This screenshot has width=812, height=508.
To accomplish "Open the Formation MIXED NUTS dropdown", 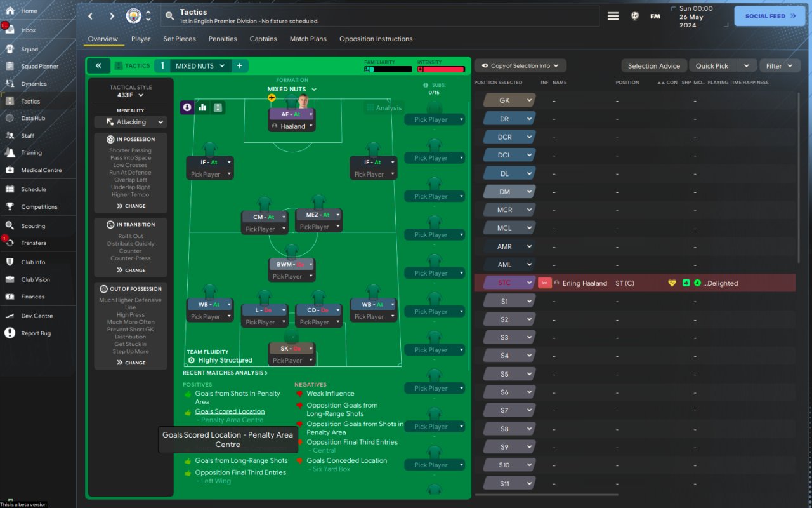I will [292, 89].
